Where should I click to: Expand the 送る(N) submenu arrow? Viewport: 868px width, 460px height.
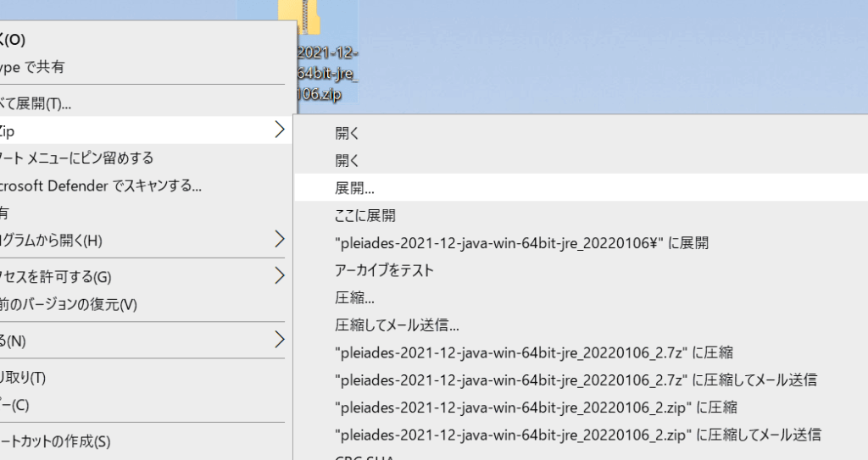point(279,341)
